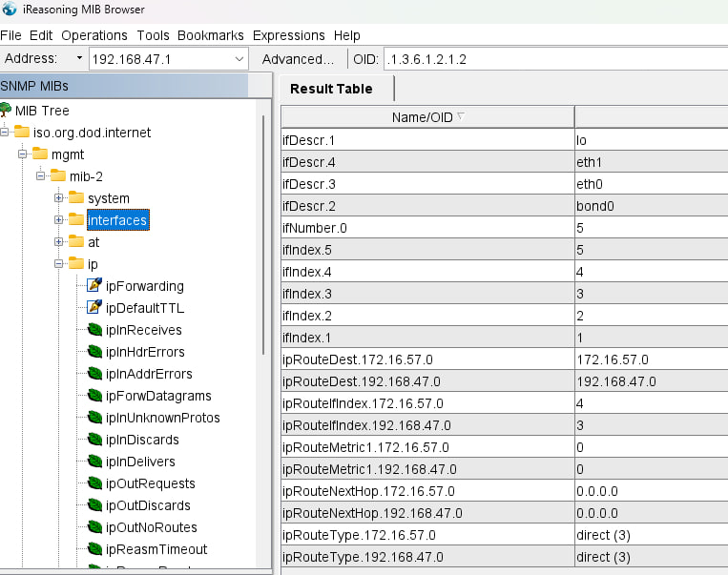Sort by Name/OID column header
Viewport: 728px width, 575px height.
click(427, 117)
